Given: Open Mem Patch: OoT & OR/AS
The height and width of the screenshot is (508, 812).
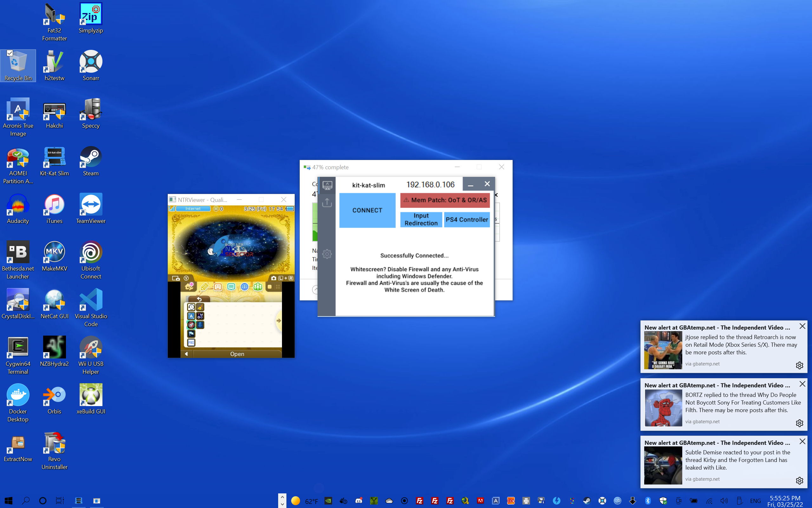Looking at the screenshot, I should click(x=445, y=200).
